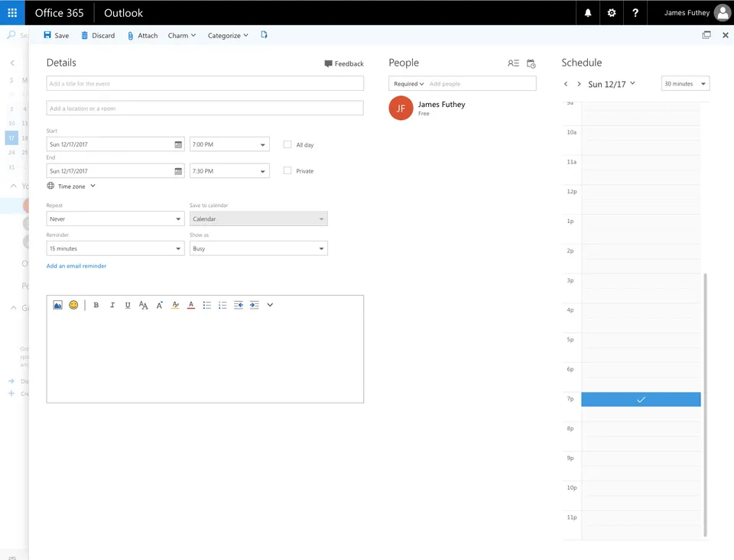Viewport: 734px width, 560px height.
Task: Open the Show as Busy dropdown
Action: click(258, 248)
